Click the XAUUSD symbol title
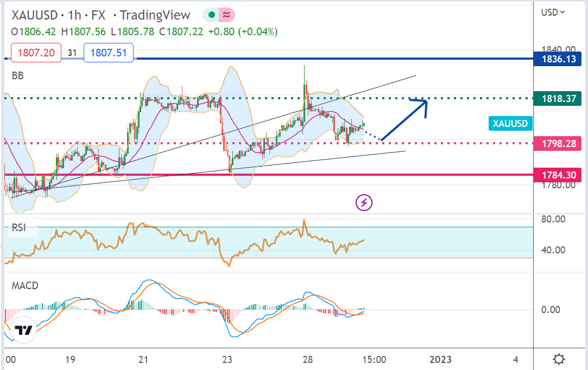Screen dimensions: 588x370 tap(35, 15)
